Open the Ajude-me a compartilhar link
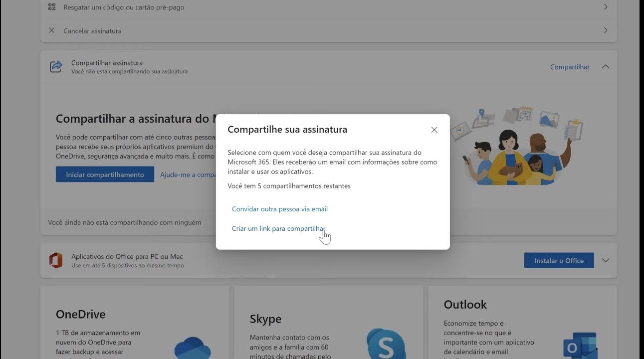644x359 pixels. 188,175
